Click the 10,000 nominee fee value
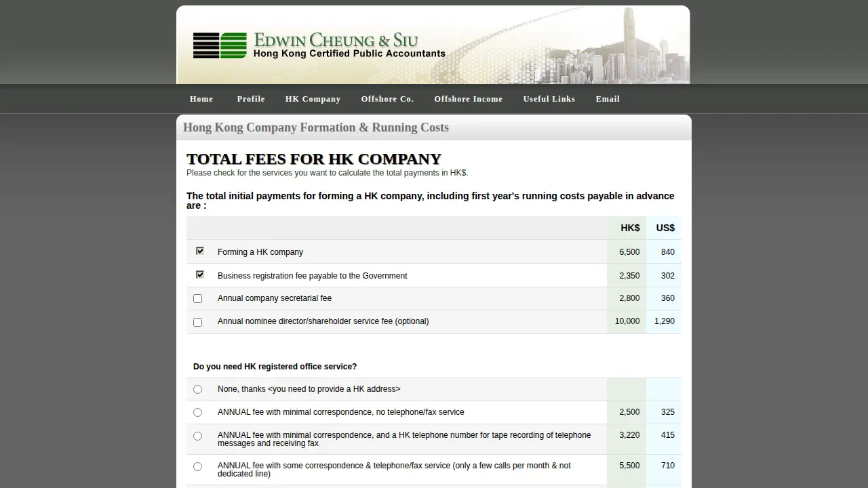This screenshot has width=868, height=488. (x=627, y=321)
